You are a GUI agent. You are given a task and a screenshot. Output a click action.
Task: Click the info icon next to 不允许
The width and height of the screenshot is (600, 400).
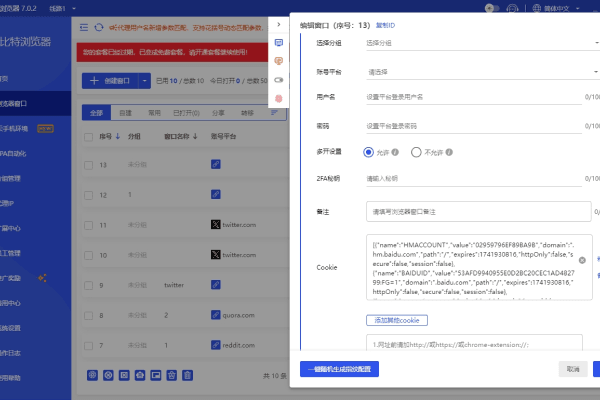click(x=449, y=152)
